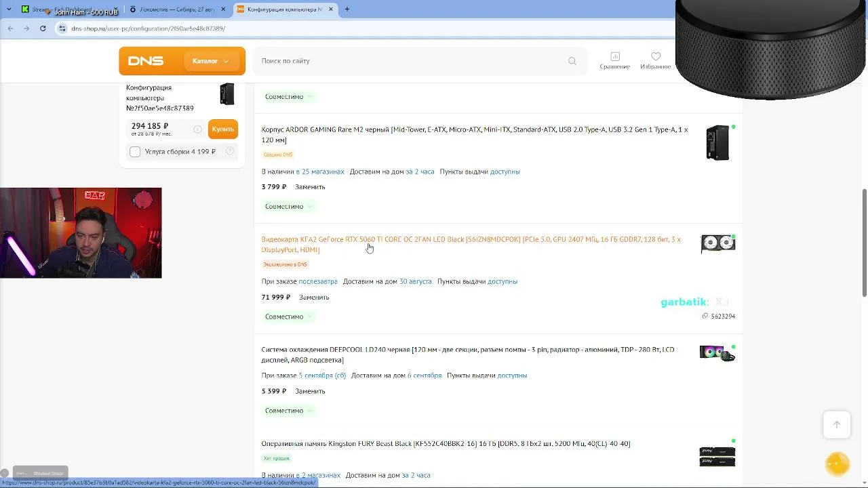The height and width of the screenshot is (488, 868).
Task: Click the 294 185 ₽ total price
Action: pos(150,126)
